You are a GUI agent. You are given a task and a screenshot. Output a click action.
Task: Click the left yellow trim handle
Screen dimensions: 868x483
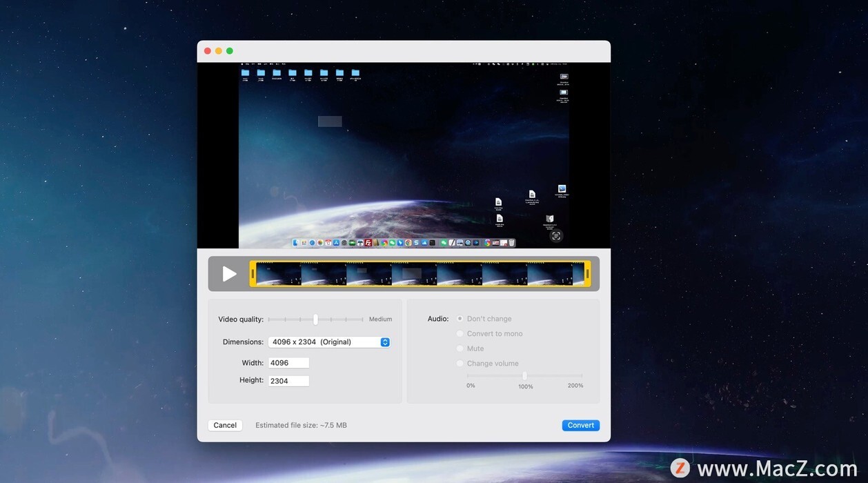click(x=253, y=274)
